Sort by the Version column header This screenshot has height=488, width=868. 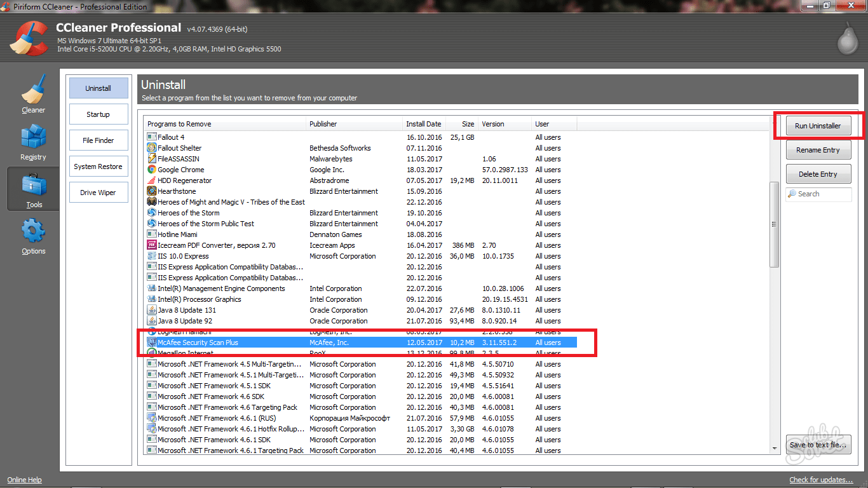[x=505, y=124]
